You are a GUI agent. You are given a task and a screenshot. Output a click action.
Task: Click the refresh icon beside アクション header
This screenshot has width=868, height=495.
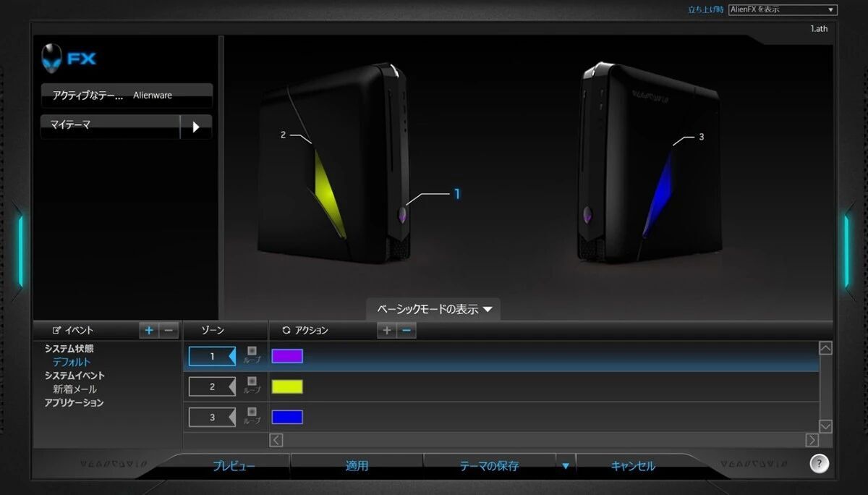point(286,330)
